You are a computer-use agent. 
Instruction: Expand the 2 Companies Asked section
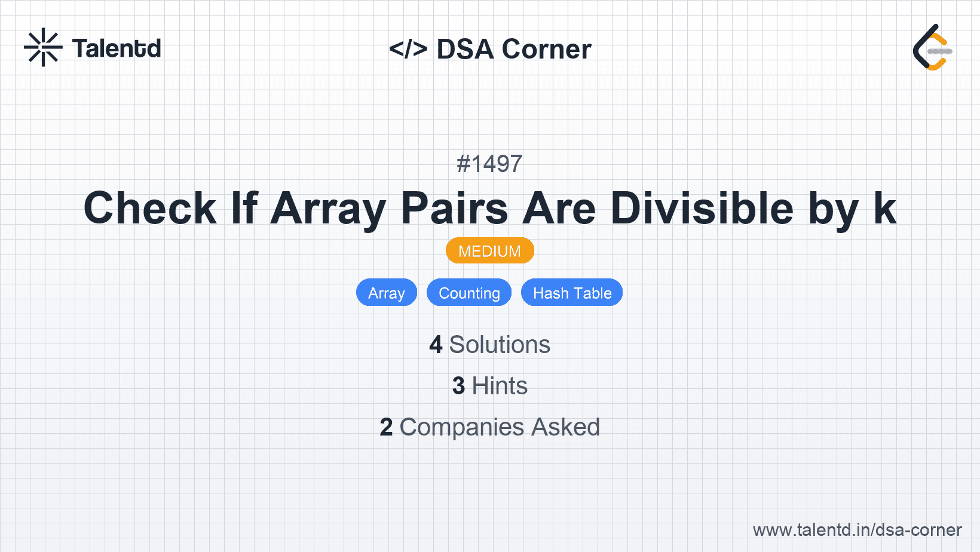[489, 427]
